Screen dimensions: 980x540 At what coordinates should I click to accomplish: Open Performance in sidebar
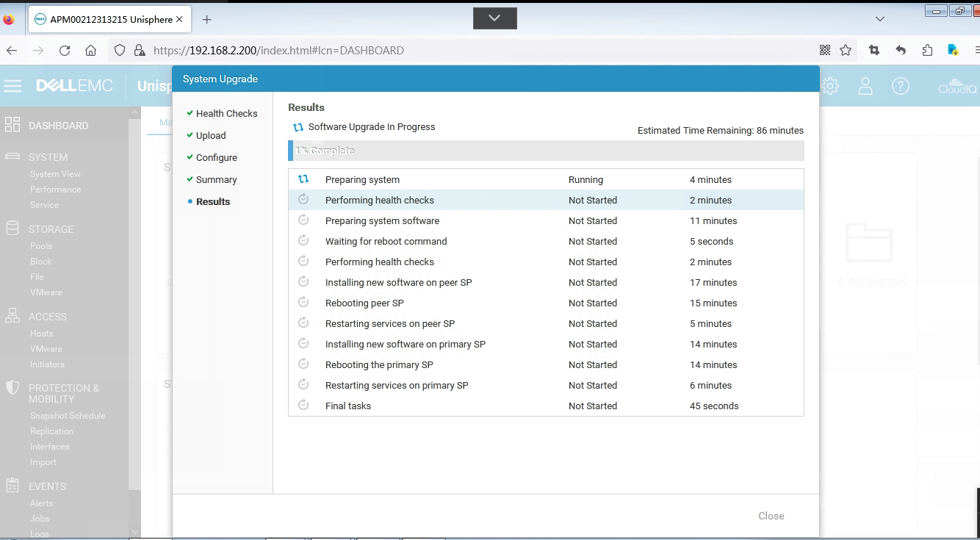(56, 190)
